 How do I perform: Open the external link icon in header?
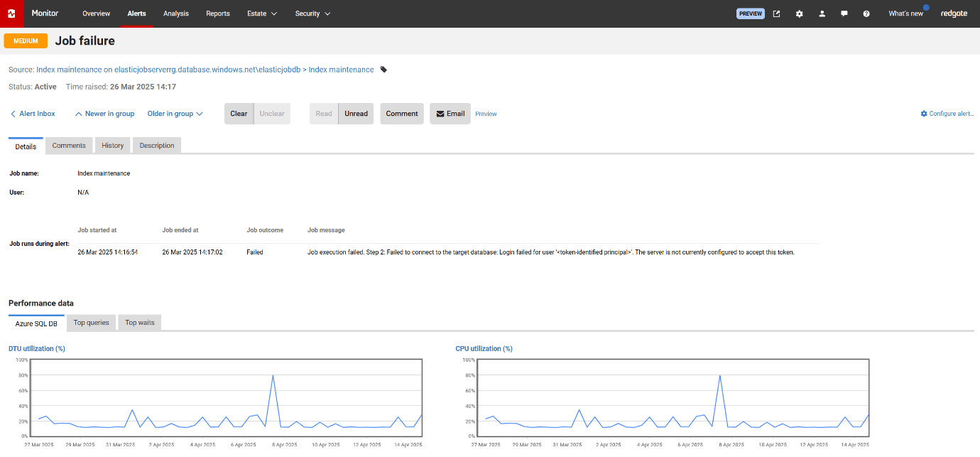(776, 14)
